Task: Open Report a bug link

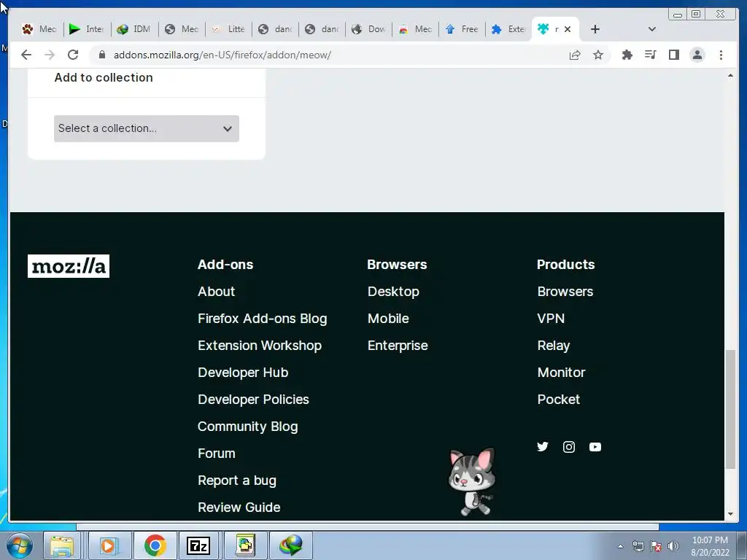Action: 237,481
